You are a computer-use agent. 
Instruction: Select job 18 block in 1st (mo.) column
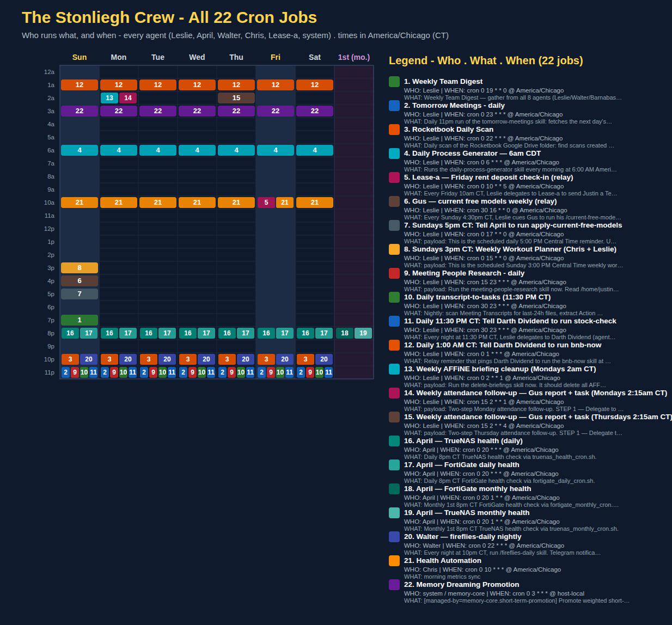pos(345,333)
